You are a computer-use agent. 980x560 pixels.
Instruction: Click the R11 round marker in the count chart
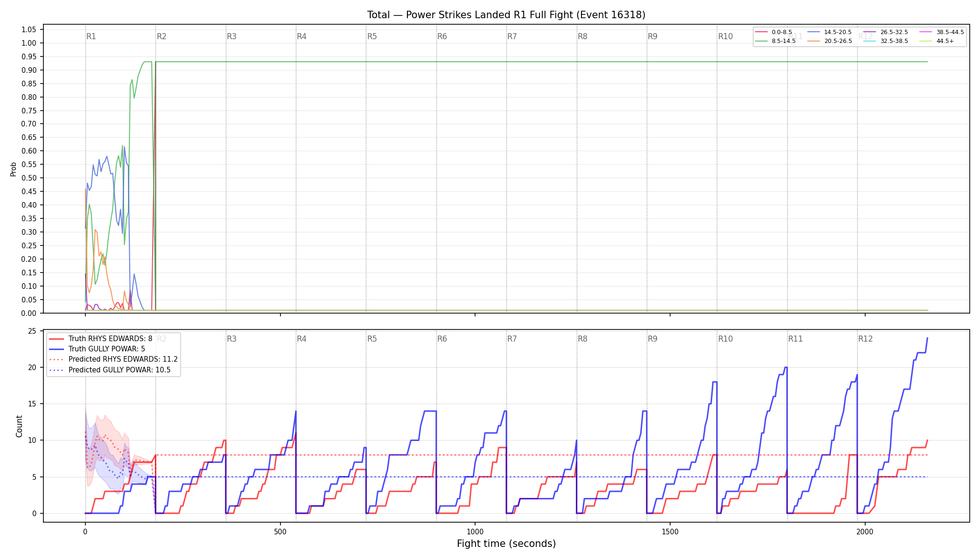(x=796, y=339)
